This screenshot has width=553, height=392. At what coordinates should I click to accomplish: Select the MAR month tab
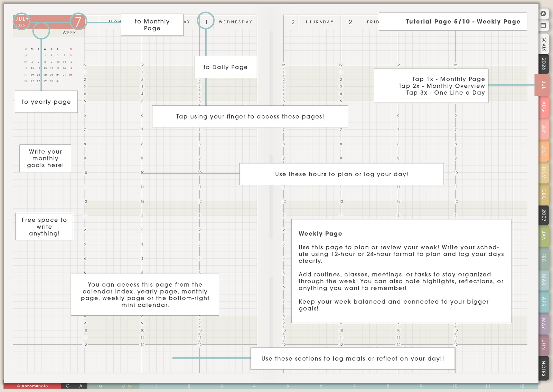tap(544, 280)
